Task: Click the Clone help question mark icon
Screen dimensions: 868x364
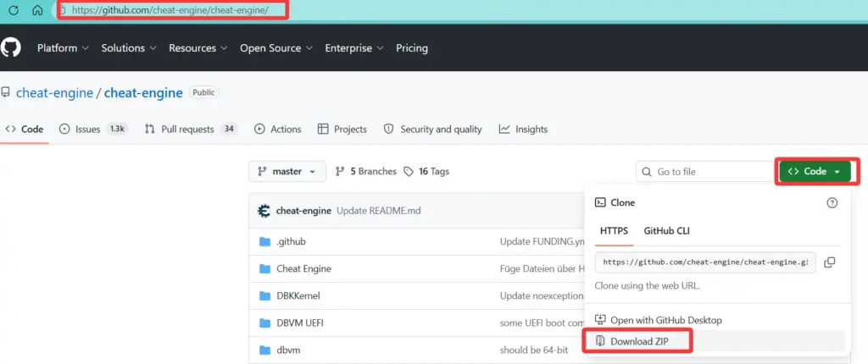Action: pos(832,203)
